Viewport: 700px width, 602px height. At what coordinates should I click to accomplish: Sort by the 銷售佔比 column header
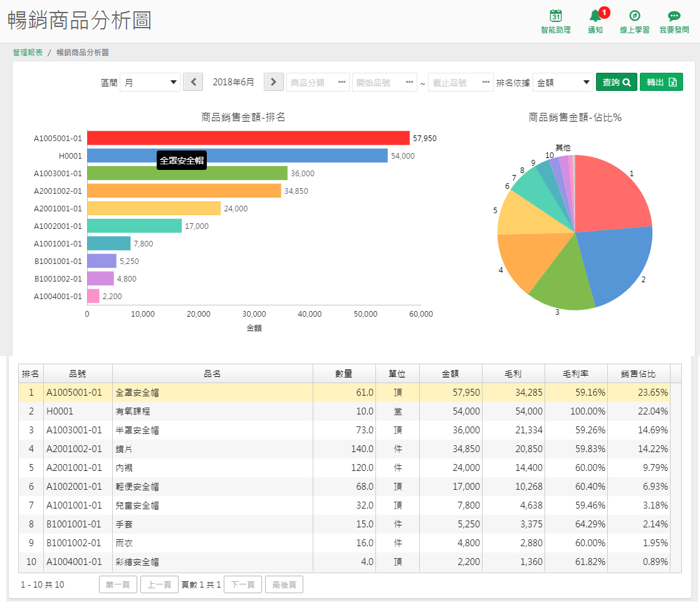click(x=639, y=373)
